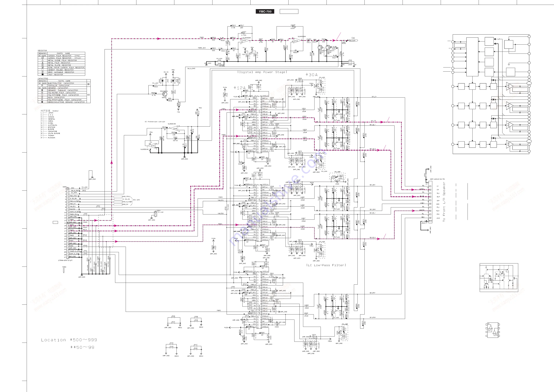Click the "27FMN-BTK-A(LF)" connector part label

[x=65, y=260]
